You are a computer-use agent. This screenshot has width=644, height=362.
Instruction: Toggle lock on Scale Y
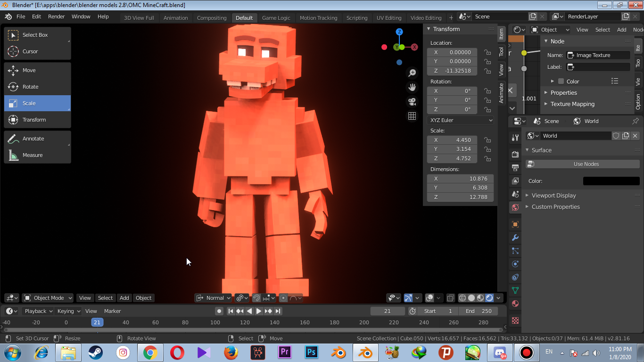point(487,149)
